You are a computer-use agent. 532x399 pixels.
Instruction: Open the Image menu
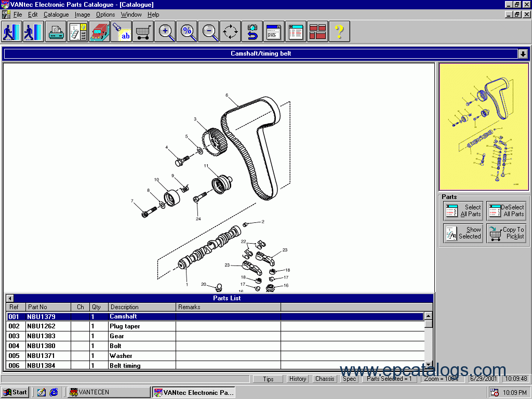82,15
